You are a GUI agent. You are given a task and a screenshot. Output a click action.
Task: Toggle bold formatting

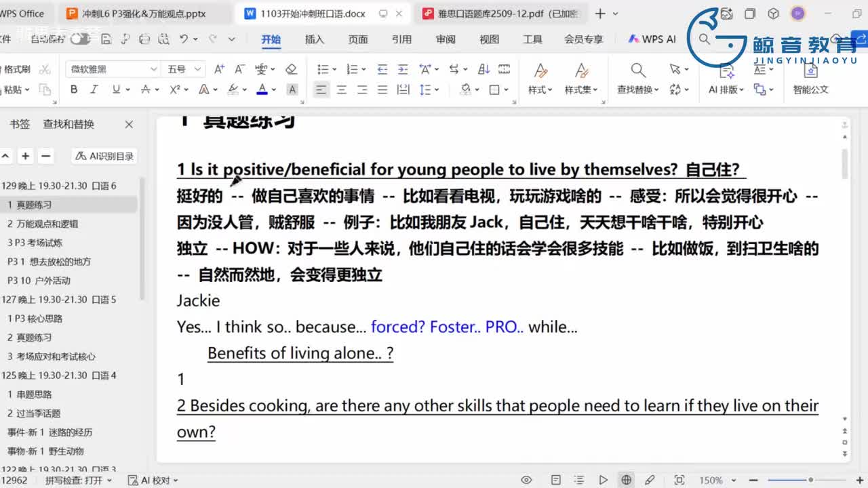tap(74, 89)
